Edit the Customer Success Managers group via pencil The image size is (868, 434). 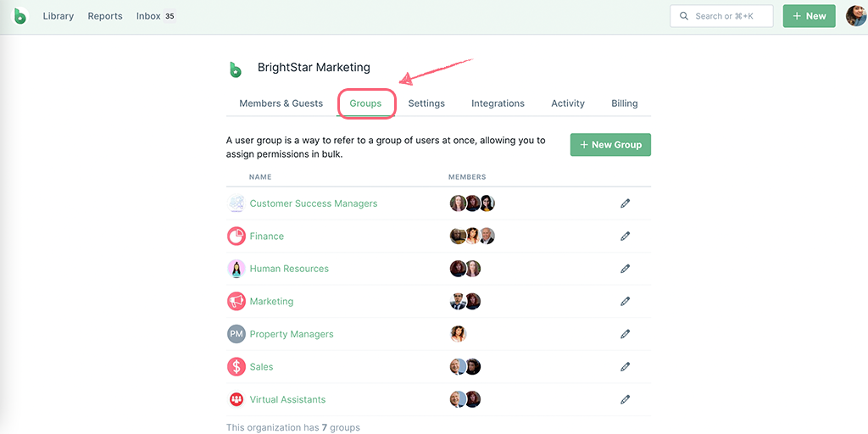(625, 203)
